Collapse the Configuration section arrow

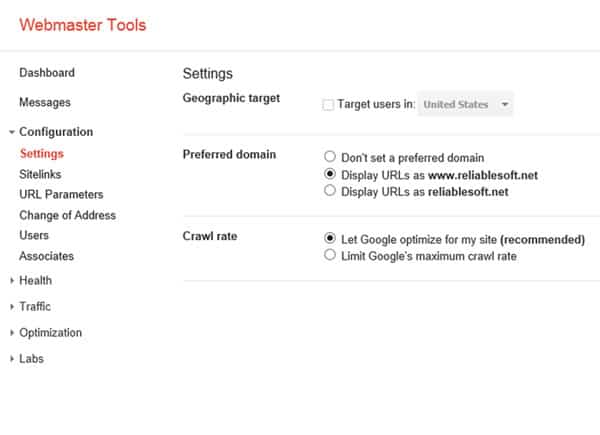point(11,132)
